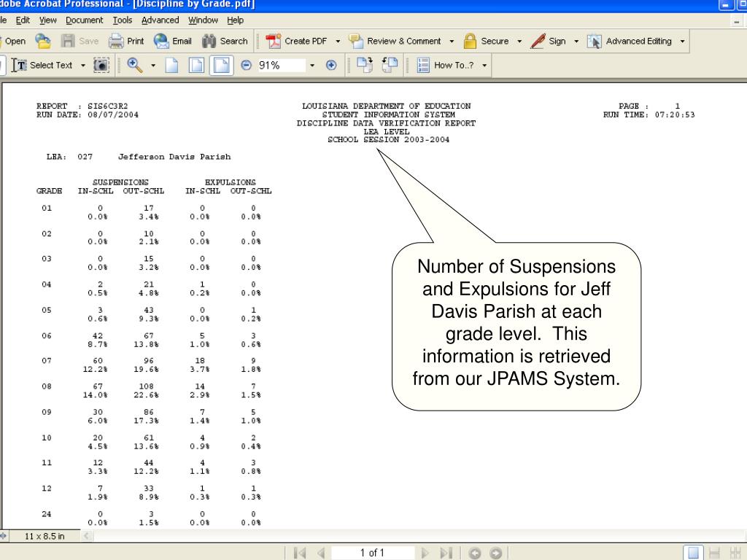This screenshot has height=560, width=747.
Task: Go to the first page
Action: pyautogui.click(x=300, y=553)
